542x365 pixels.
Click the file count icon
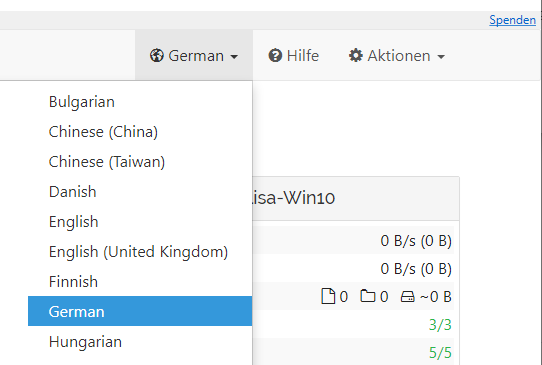coord(328,296)
